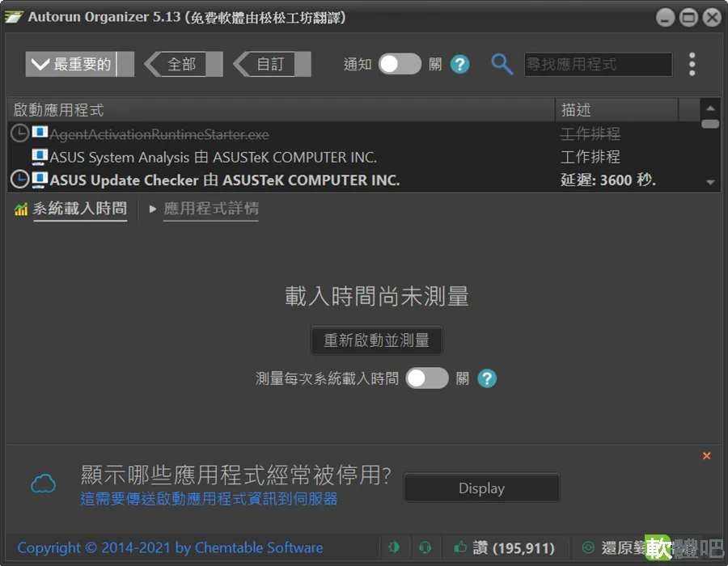Click the headset support icon in status bar
The height and width of the screenshot is (566, 728).
click(x=425, y=547)
